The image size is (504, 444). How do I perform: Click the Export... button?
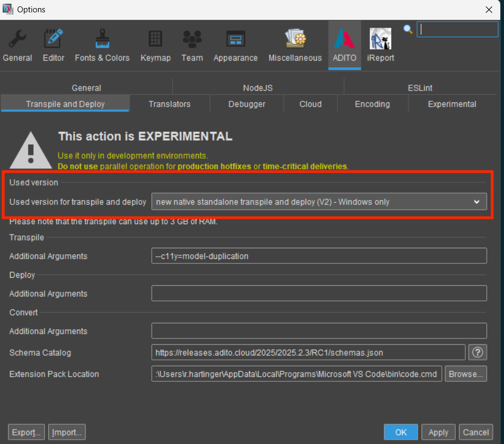(26, 432)
